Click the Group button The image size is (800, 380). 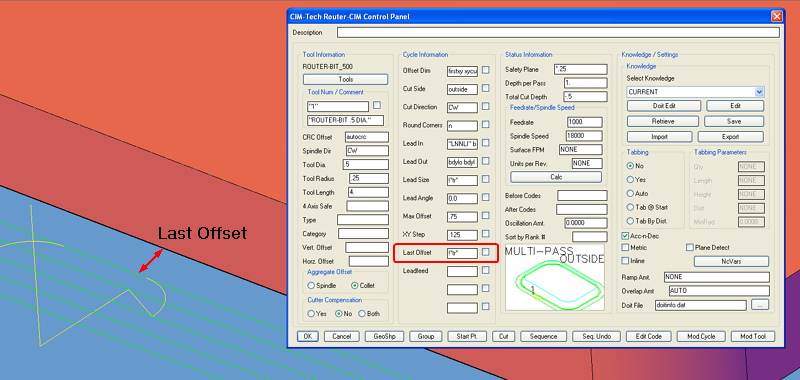(x=426, y=337)
